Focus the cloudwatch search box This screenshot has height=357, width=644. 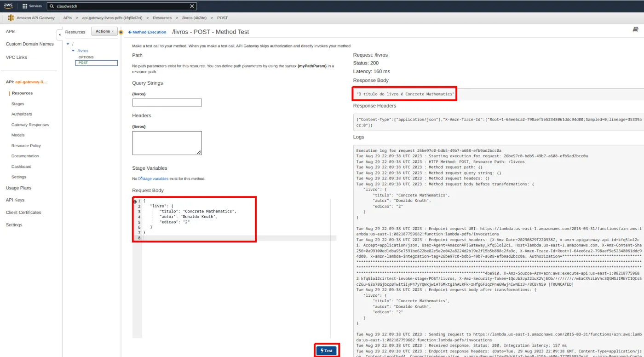(122, 6)
